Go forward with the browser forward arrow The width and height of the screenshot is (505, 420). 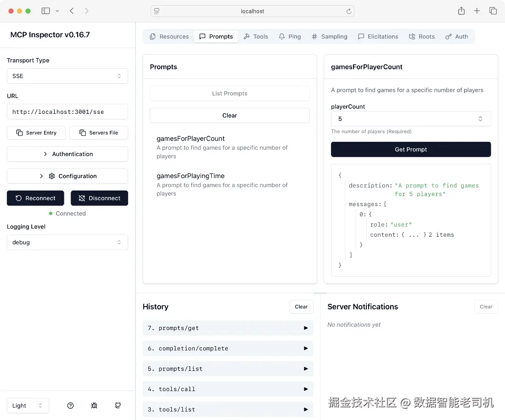pyautogui.click(x=86, y=11)
